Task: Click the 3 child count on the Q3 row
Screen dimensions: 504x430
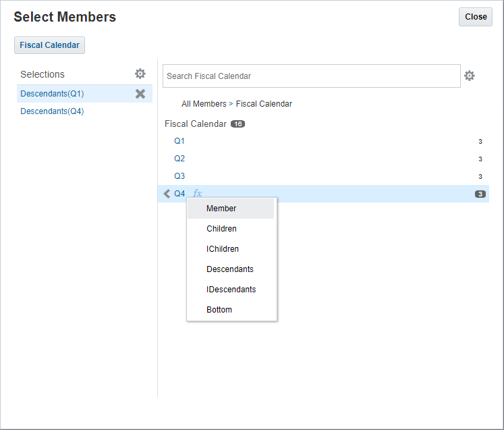Action: 480,177
